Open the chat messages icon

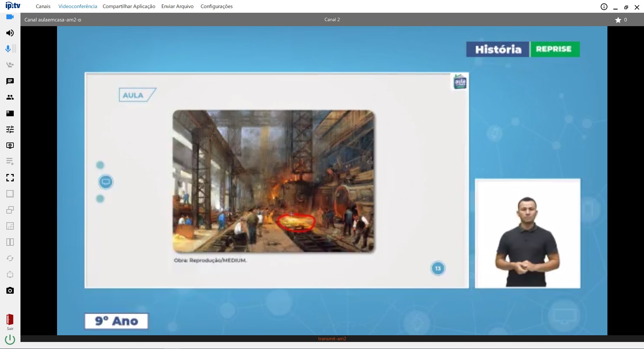[10, 81]
